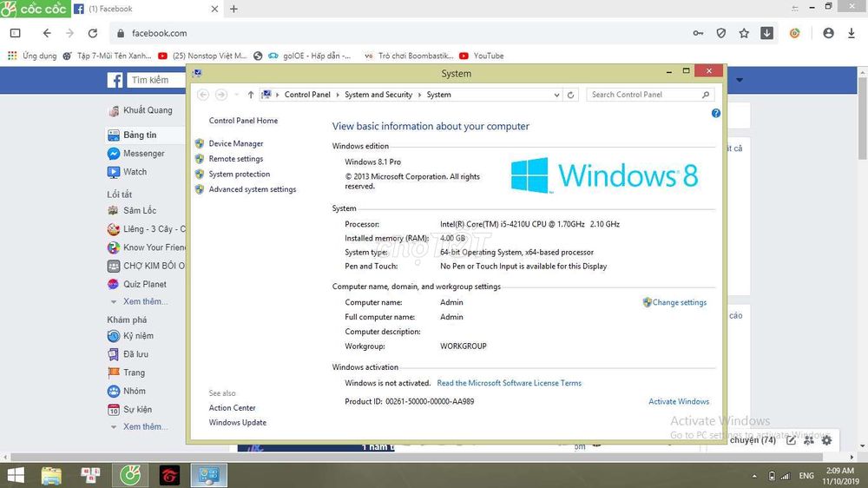Click Change settings for computer name
The height and width of the screenshot is (488, 868).
point(680,302)
